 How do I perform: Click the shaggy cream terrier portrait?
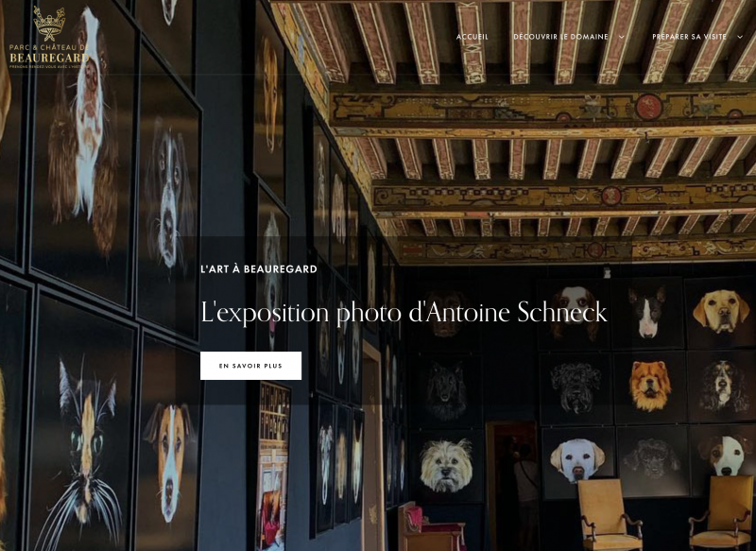coord(446,465)
